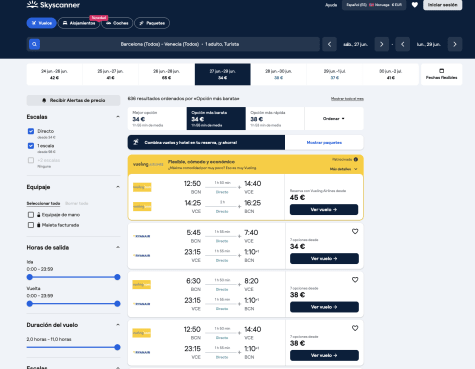Open language and currency selector
Viewport: 475px width, 369px height.
(374, 5)
